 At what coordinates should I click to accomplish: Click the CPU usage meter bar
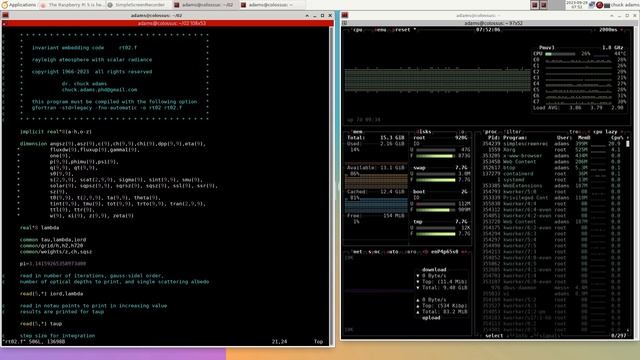pos(560,54)
